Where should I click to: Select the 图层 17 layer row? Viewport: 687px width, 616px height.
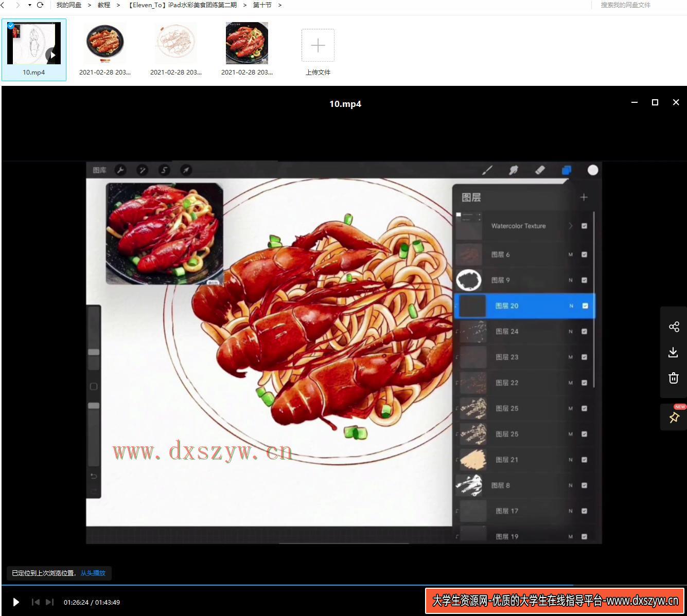(524, 511)
